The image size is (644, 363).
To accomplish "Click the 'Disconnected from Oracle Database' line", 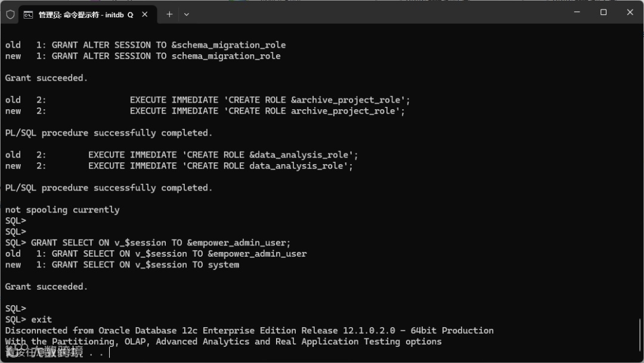I will [249, 330].
